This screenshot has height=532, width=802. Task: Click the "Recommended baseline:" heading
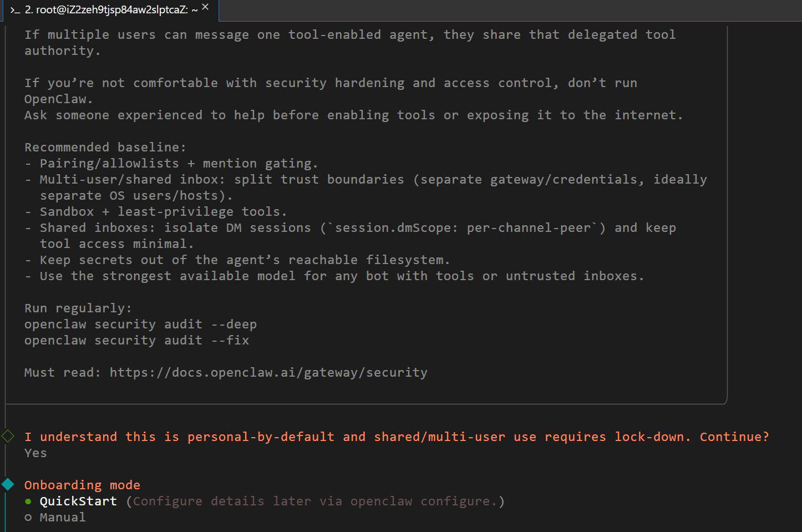105,148
